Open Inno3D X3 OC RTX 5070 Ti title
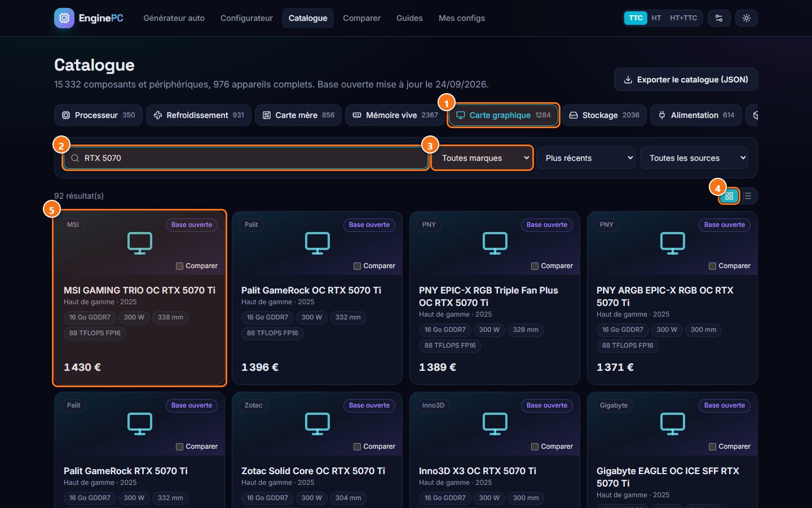 pos(478,471)
